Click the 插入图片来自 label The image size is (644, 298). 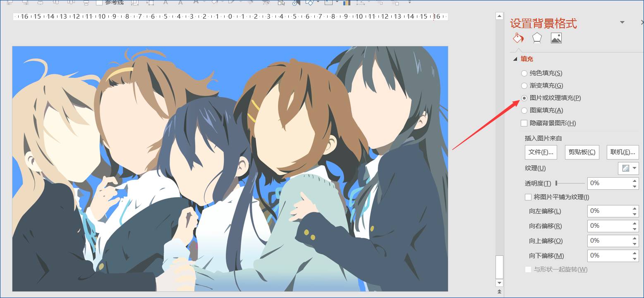tap(543, 138)
